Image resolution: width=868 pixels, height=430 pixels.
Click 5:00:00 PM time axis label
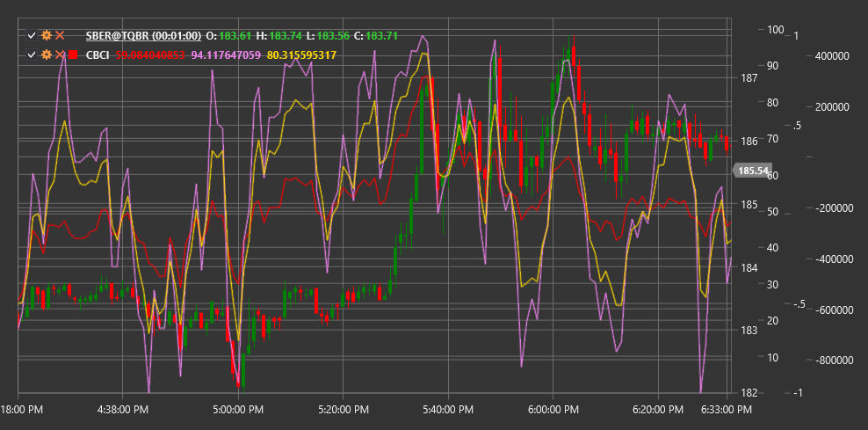pos(238,410)
